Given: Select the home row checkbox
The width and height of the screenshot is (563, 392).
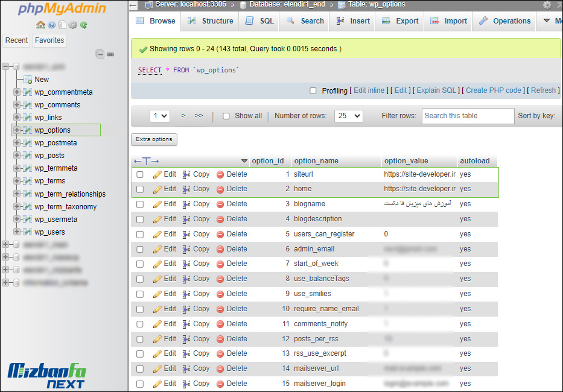Looking at the screenshot, I should tap(140, 189).
